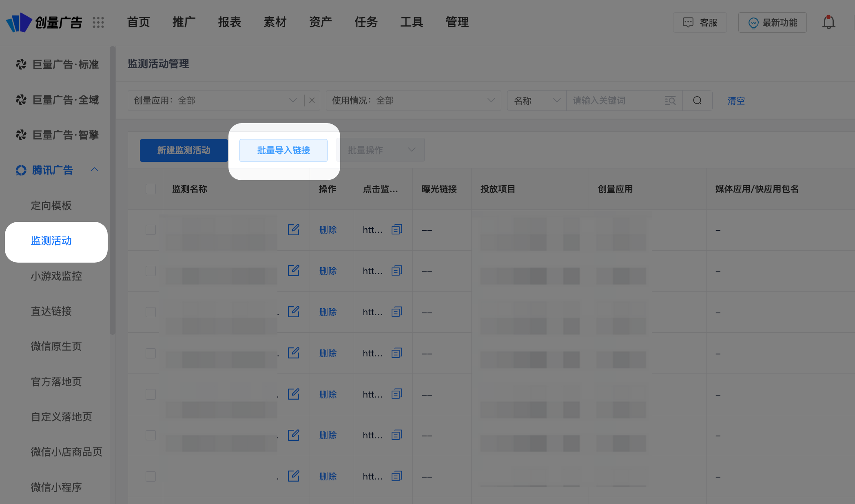Click the 客服 support button
Viewport: 855px width, 504px height.
click(x=700, y=22)
